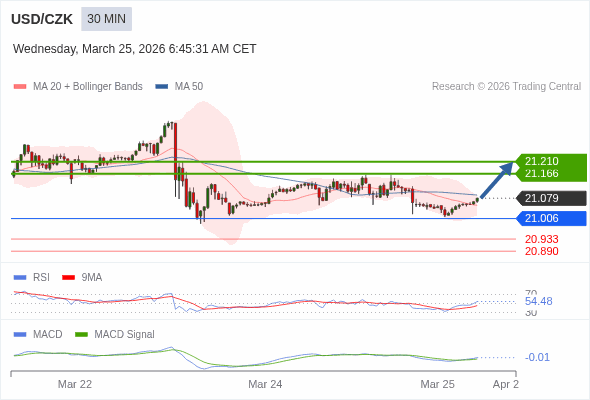Click the 20.933 red support value

541,239
